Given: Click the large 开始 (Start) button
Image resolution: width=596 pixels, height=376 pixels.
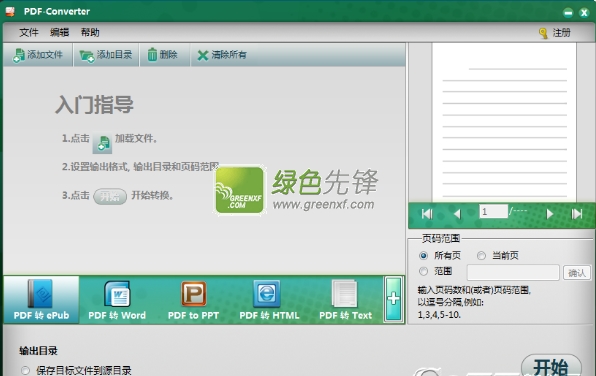Looking at the screenshot, I should pos(551,365).
